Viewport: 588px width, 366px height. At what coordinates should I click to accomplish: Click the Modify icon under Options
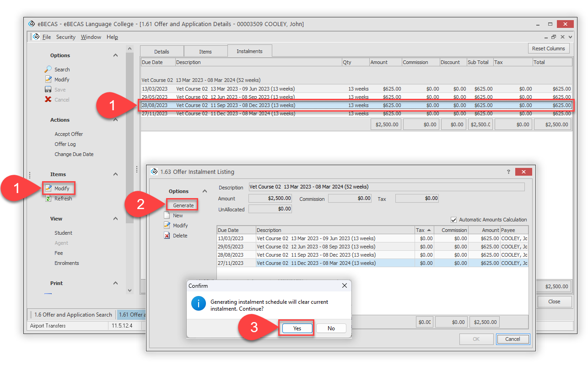[48, 80]
